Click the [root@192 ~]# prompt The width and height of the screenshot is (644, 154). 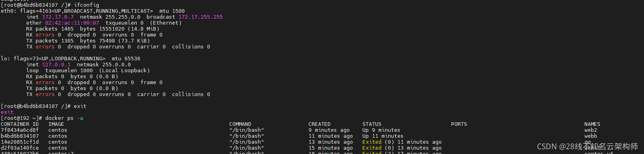click(21, 118)
